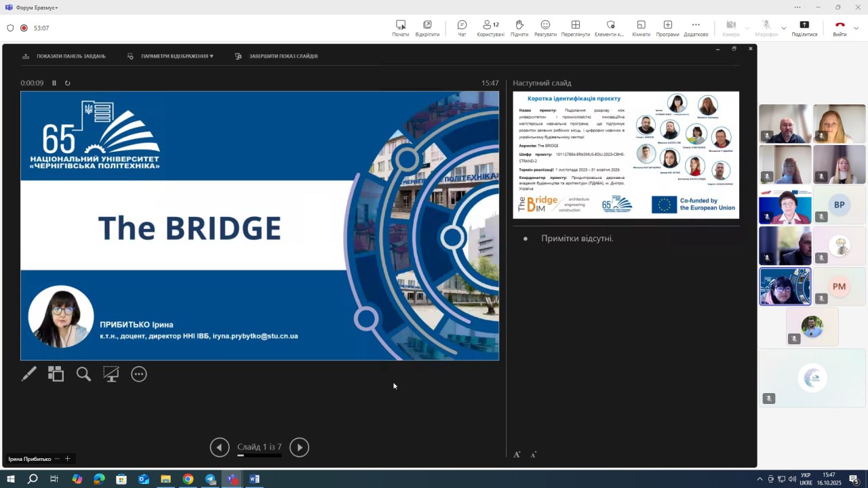
Task: Open the Додатково more actions menu
Action: 696,28
